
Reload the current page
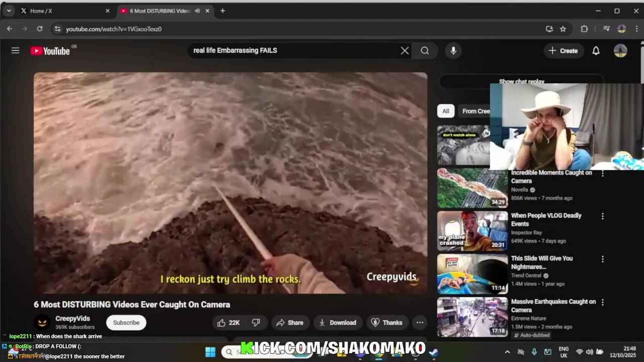(x=40, y=29)
